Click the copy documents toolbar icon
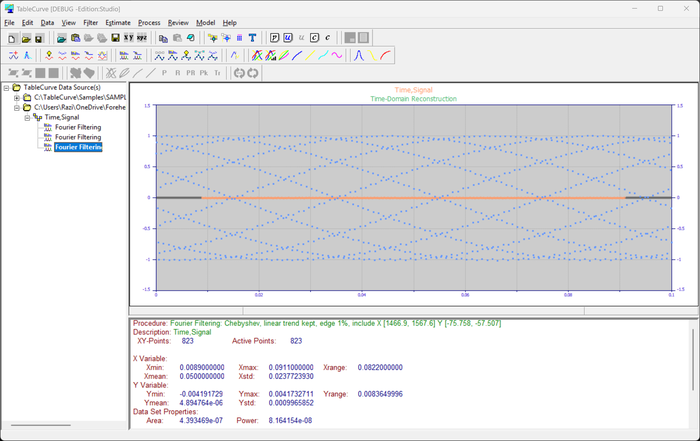Image resolution: width=700 pixels, height=441 pixels. click(163, 38)
